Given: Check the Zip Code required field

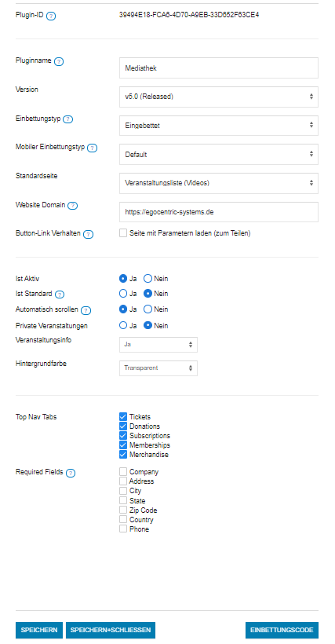Looking at the screenshot, I should click(123, 510).
